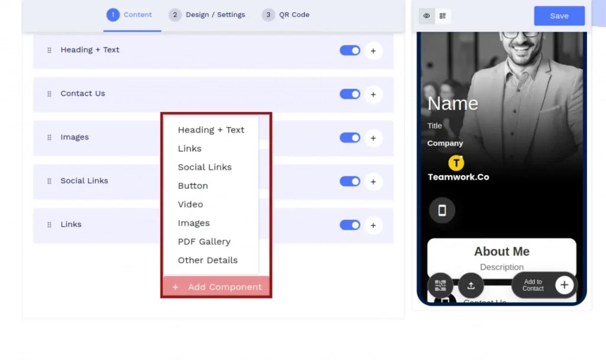606x364 pixels.
Task: Click the eye preview icon
Action: 427,16
